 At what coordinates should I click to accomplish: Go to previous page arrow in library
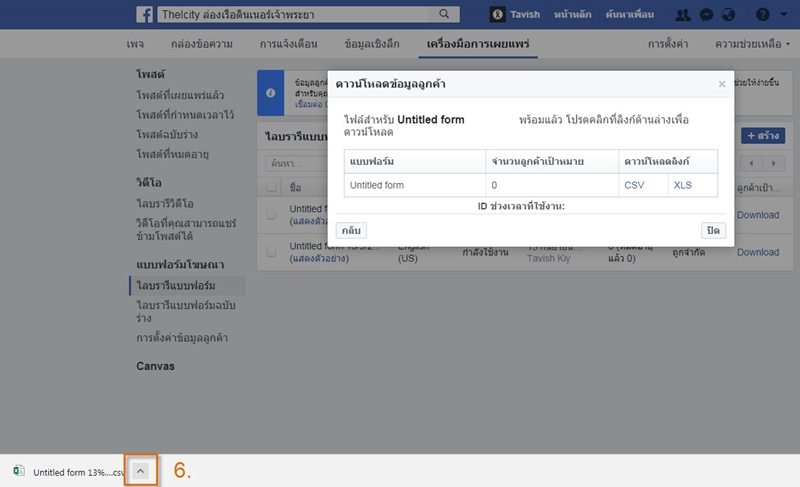click(x=751, y=163)
